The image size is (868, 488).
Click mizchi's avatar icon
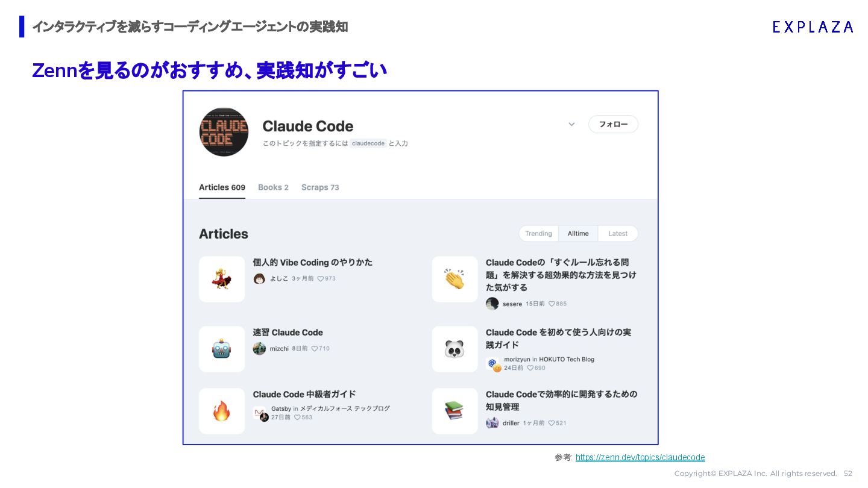tap(259, 349)
